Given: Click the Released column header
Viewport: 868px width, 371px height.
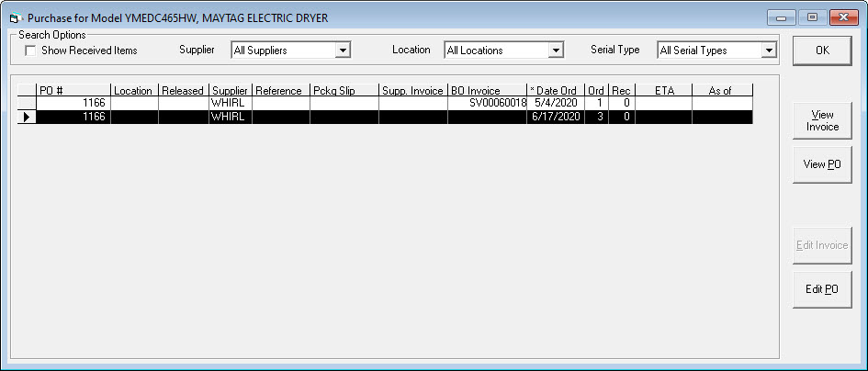Looking at the screenshot, I should click(x=183, y=90).
